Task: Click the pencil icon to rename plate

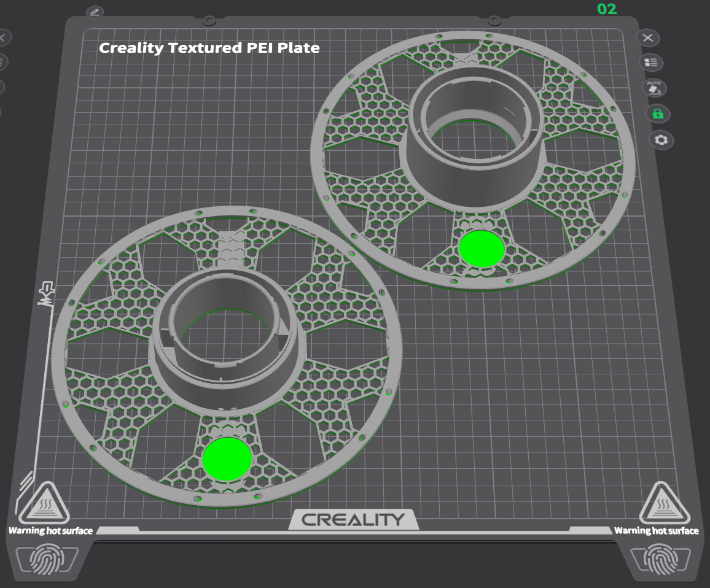Action: point(95,12)
